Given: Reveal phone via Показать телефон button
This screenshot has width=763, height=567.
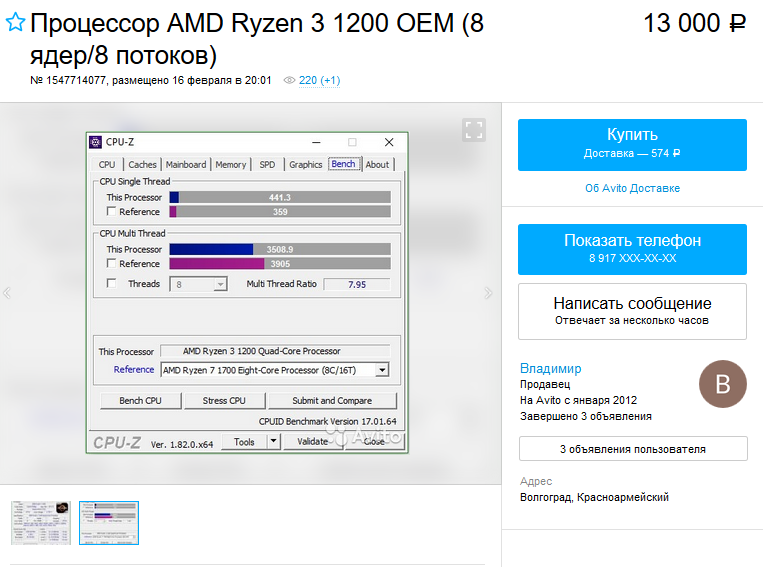Looking at the screenshot, I should point(632,249).
